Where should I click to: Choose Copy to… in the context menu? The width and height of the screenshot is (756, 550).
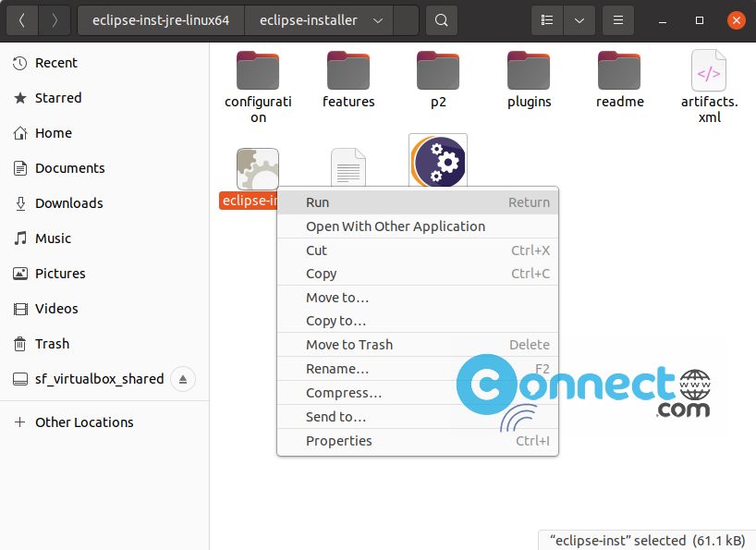(418, 321)
